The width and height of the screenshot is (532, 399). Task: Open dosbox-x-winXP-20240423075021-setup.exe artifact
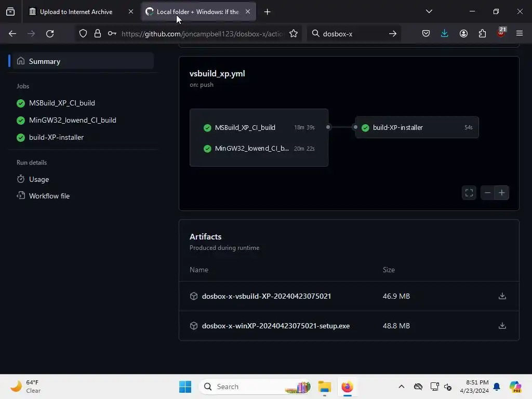click(x=275, y=326)
